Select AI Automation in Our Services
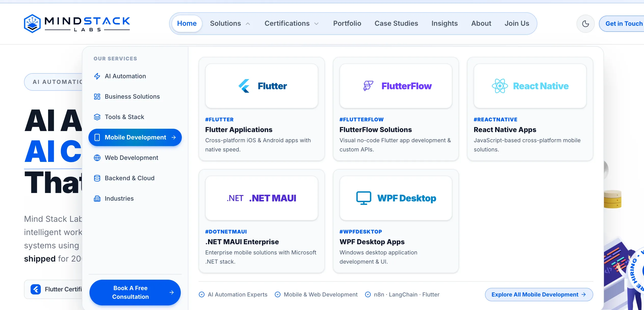Screen dimensions: 644x310 pyautogui.click(x=135, y=76)
